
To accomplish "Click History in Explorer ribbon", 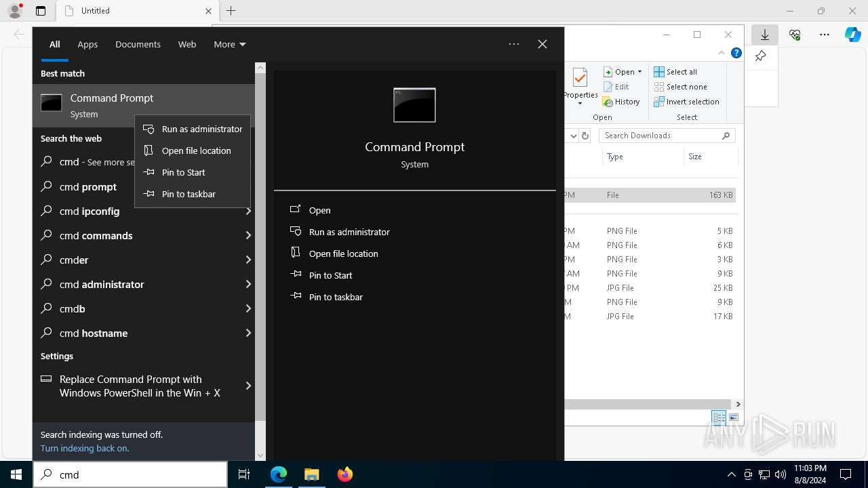I will (622, 102).
